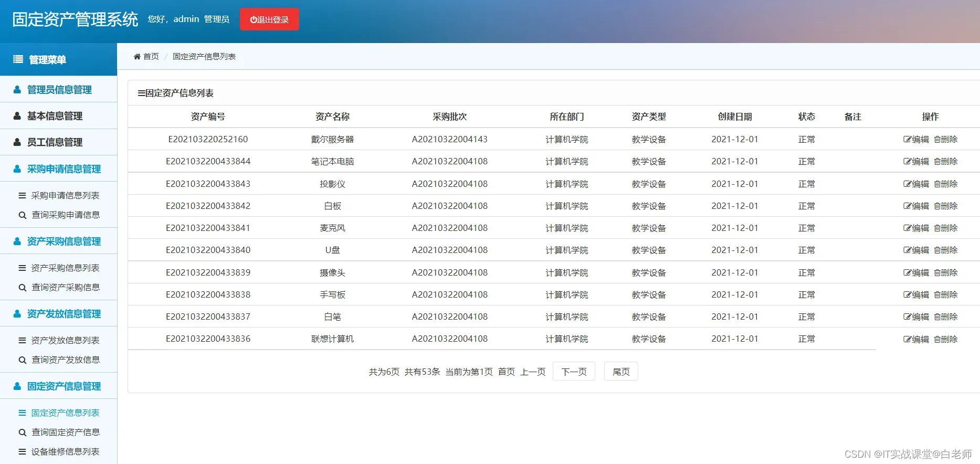Open 采购申请信息列表 menu item
The image size is (980, 464).
point(65,195)
